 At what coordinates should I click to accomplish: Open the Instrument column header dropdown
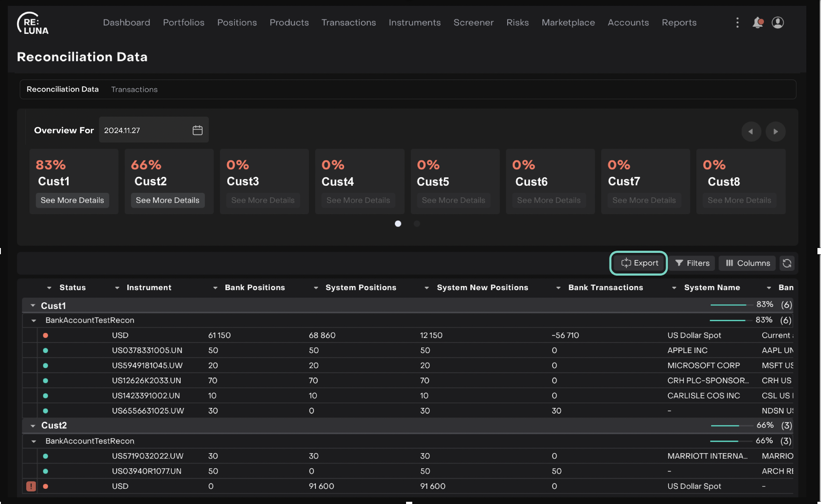117,288
